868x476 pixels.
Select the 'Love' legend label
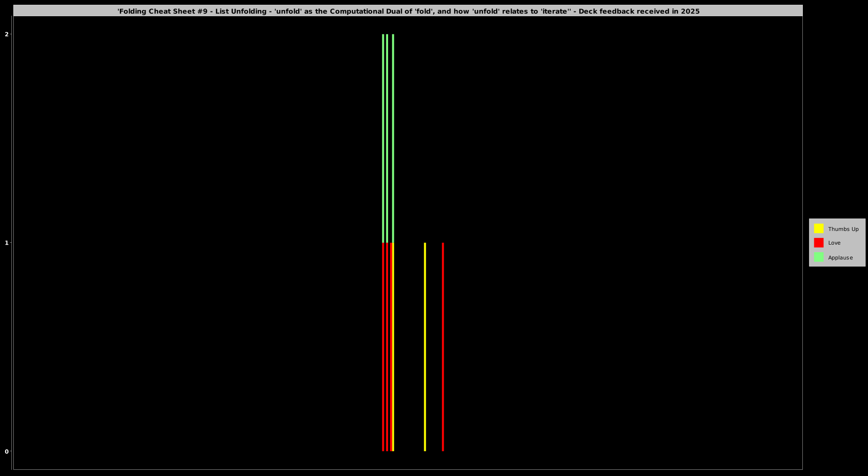834,243
